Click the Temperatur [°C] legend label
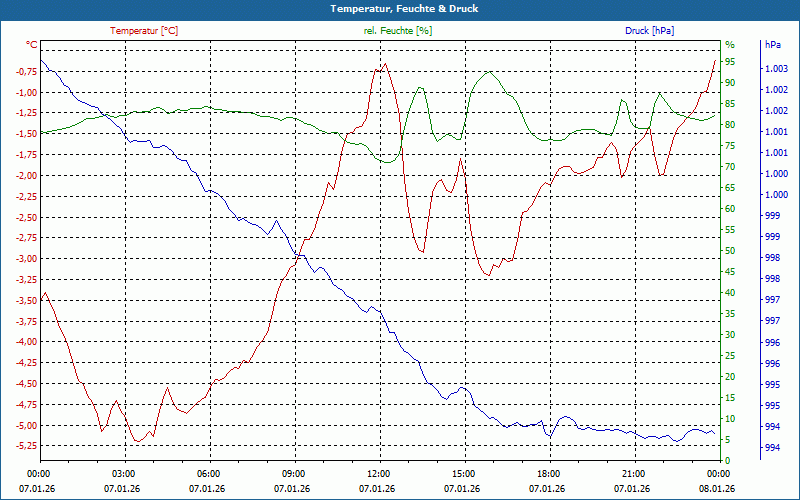 144,31
